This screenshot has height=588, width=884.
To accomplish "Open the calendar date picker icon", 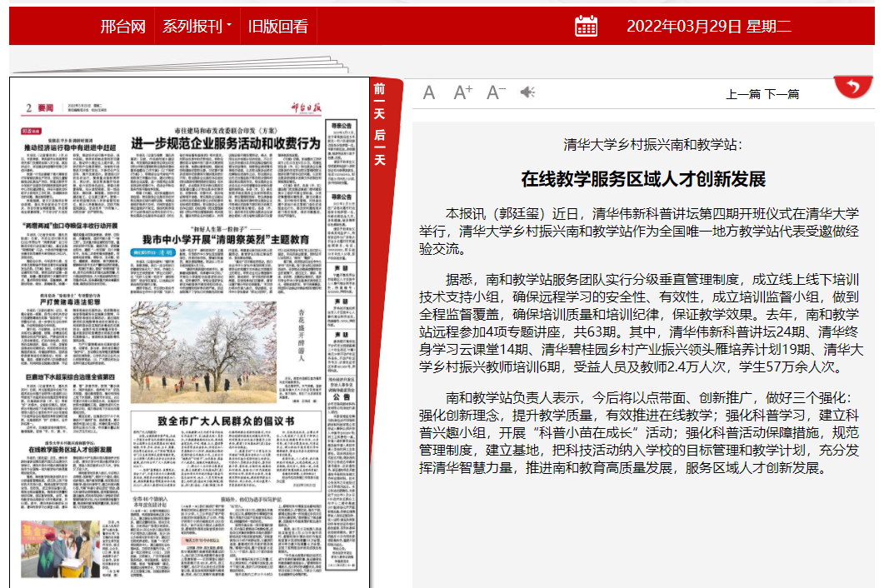I will tap(586, 26).
